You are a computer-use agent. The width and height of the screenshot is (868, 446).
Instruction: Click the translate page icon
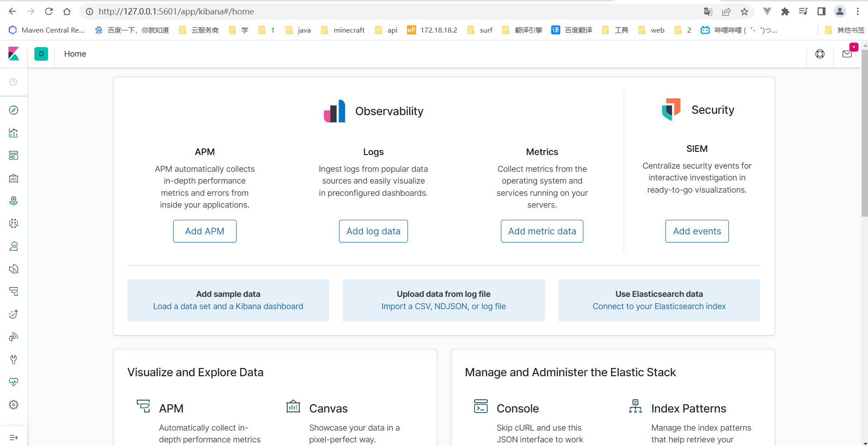(708, 11)
